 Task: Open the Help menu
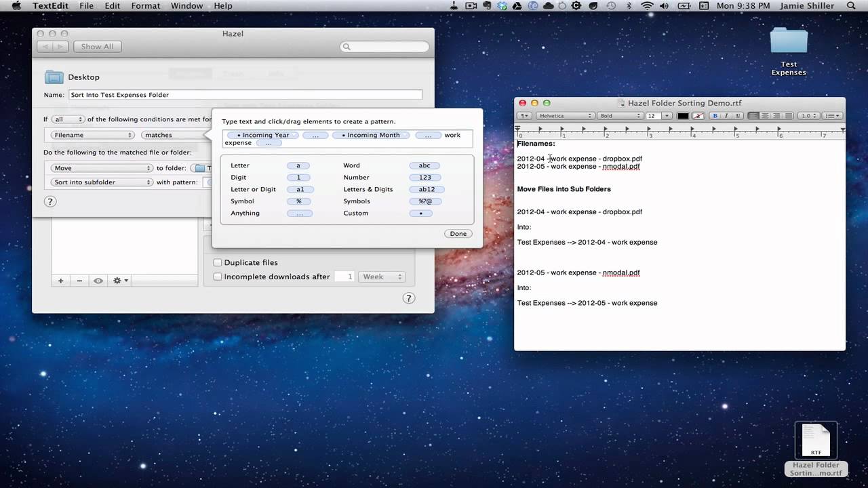(223, 6)
